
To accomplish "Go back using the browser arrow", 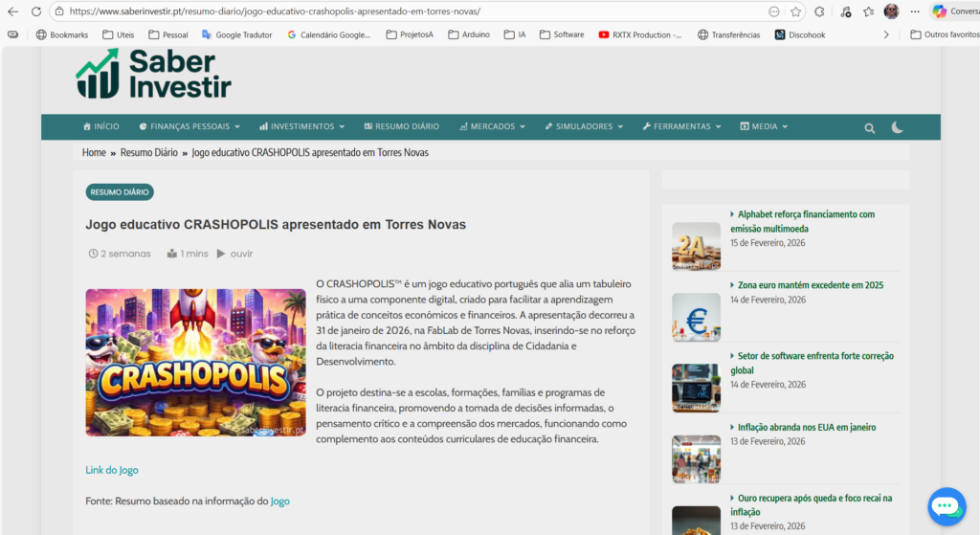I will click(x=12, y=11).
